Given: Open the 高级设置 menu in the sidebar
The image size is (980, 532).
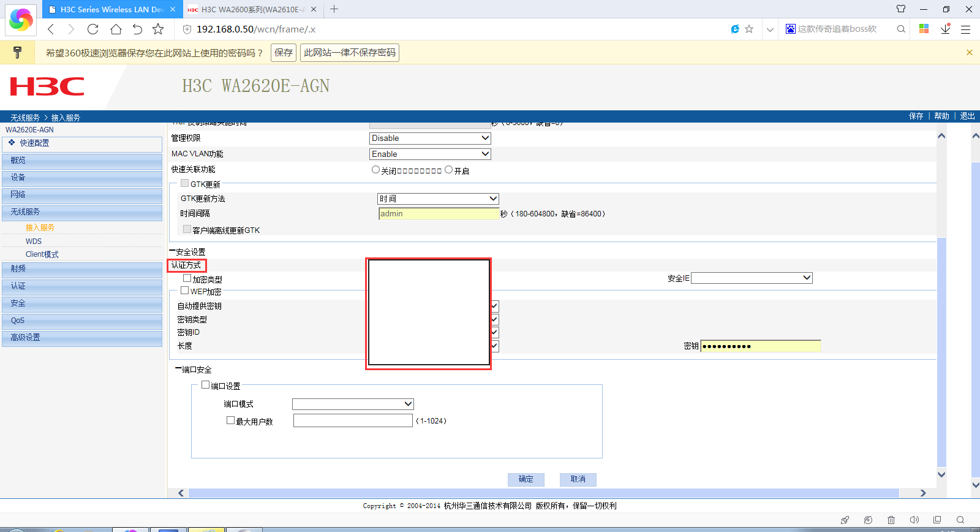Looking at the screenshot, I should point(82,338).
